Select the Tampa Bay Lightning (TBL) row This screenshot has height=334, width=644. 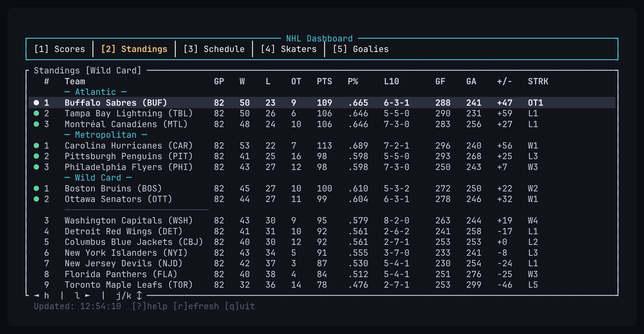point(322,113)
